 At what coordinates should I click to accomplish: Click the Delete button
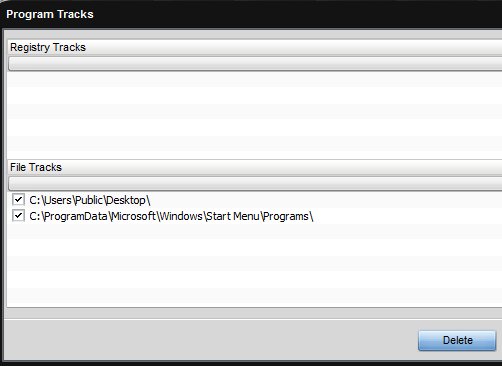pos(457,340)
